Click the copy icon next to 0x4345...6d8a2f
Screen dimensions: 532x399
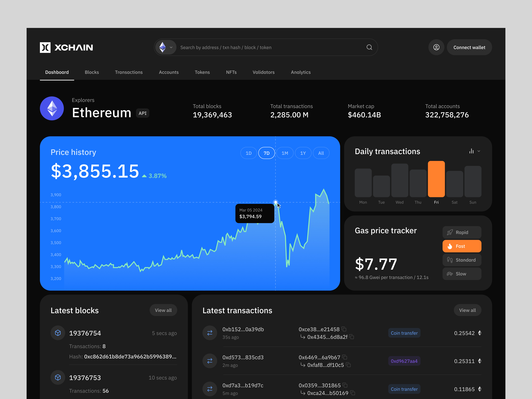pos(352,337)
